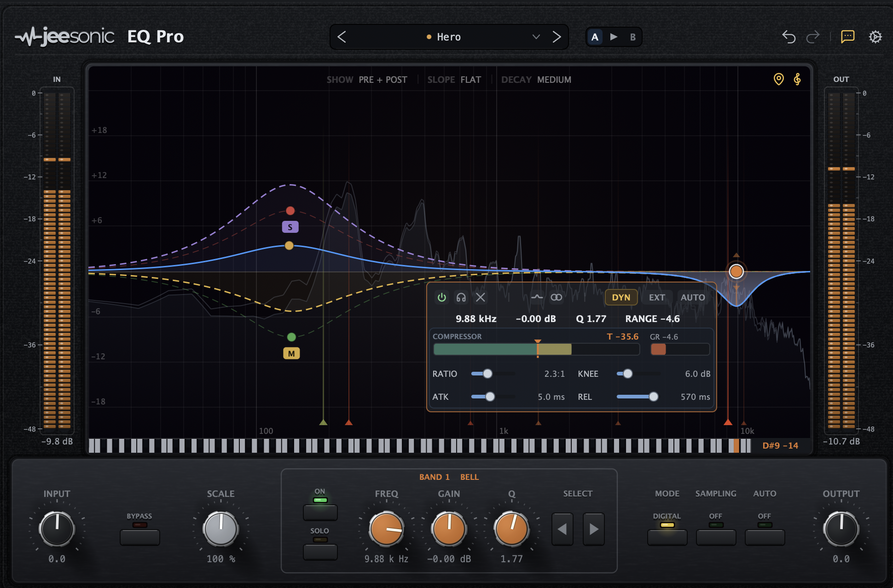Select the green M band node

point(291,337)
